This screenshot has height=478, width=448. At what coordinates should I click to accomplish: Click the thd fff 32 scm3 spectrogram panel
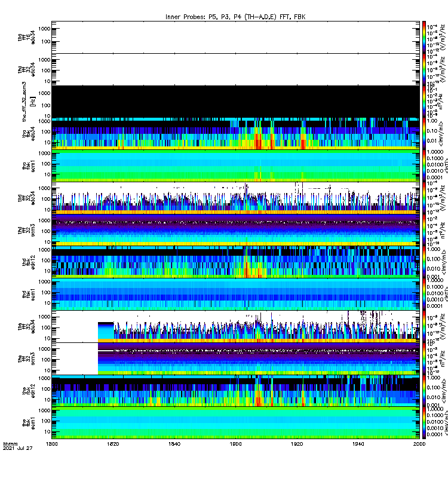tap(235, 230)
